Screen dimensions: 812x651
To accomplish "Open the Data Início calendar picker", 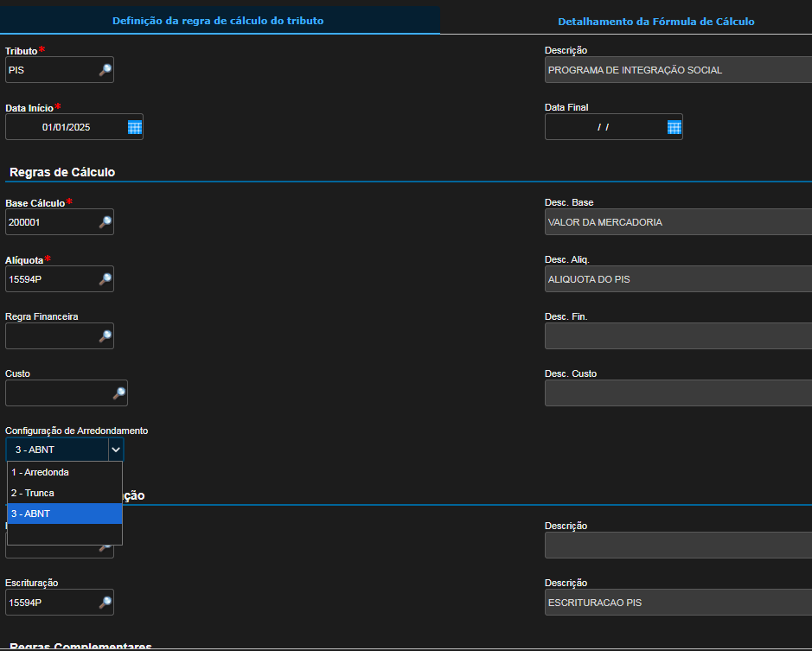I will click(x=134, y=127).
